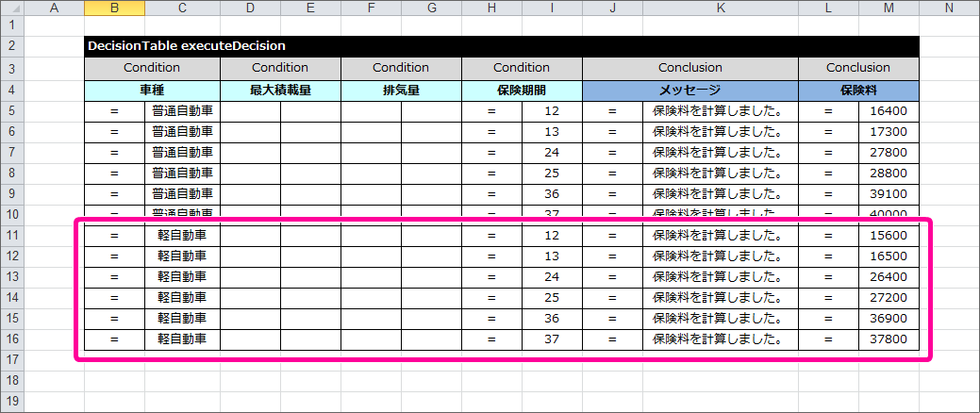
Task: Select row 2 header
Action: point(11,46)
